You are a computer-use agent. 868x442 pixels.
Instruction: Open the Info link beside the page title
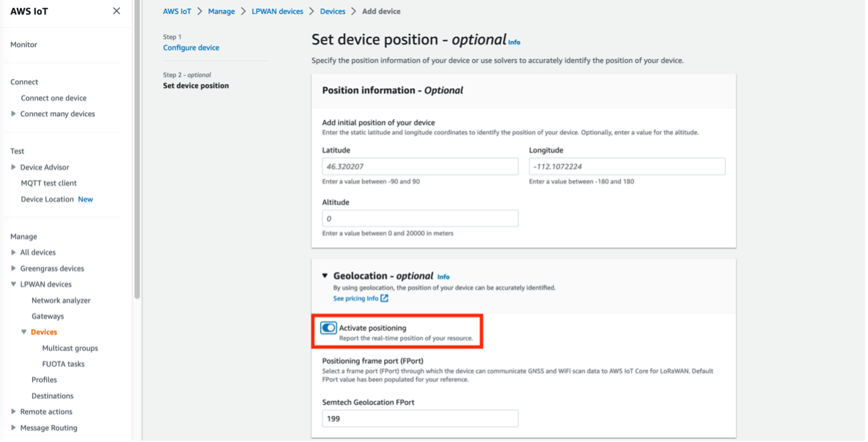(514, 43)
